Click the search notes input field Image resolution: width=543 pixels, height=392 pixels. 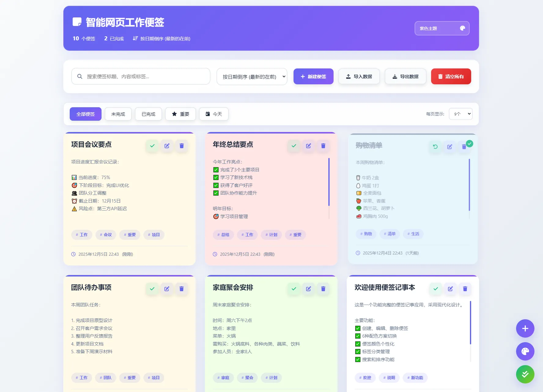[x=140, y=76]
